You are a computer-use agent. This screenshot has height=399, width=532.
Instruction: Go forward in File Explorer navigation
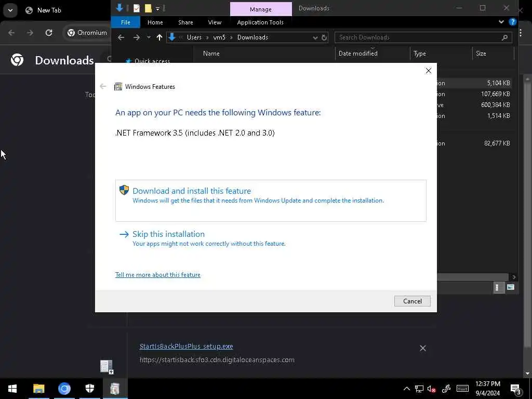tap(137, 37)
